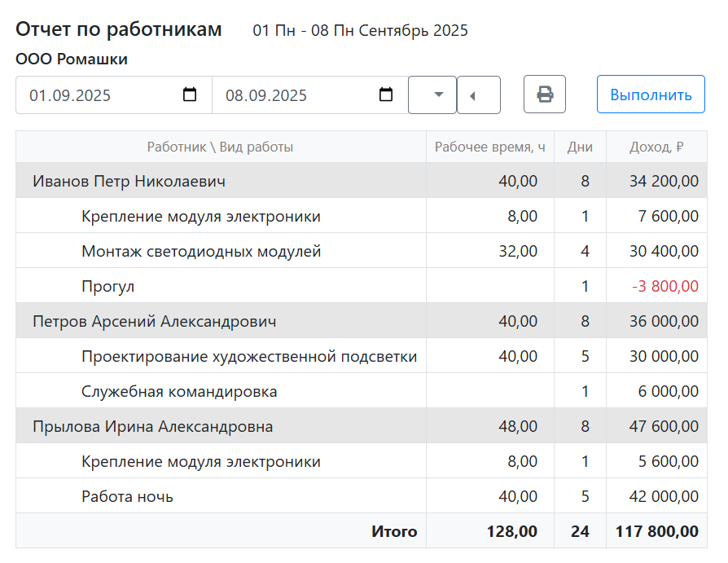Click the left arrow previous period button
Viewport: 728px width, 563px height.
click(478, 95)
